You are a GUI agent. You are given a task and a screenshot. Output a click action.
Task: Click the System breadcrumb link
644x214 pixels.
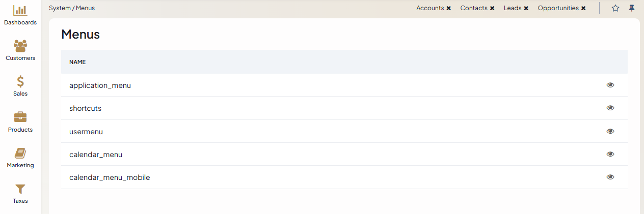(59, 8)
